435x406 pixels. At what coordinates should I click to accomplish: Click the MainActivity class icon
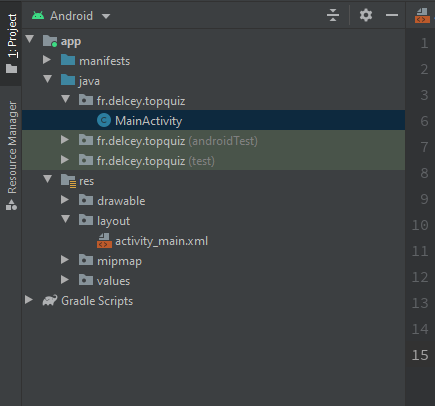click(x=104, y=120)
